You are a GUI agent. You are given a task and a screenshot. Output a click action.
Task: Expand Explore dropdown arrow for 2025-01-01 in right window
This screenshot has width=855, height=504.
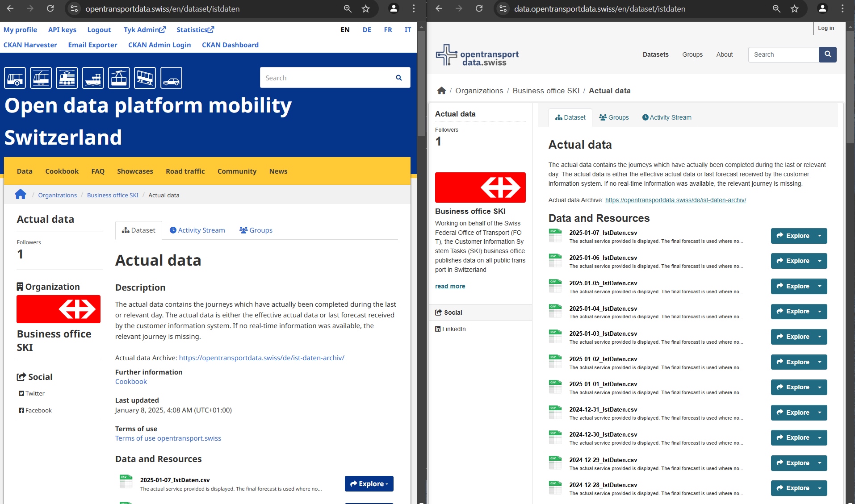tap(820, 387)
